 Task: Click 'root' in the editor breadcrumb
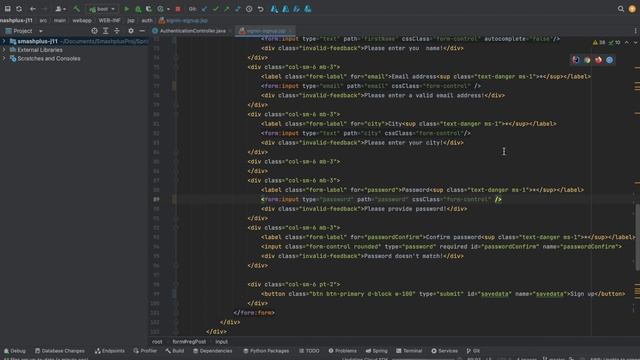pos(157,342)
